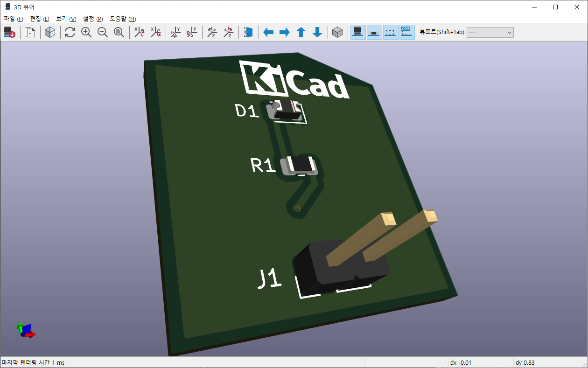Click the zoom in magnifier icon
This screenshot has height=368, width=588.
tap(86, 32)
